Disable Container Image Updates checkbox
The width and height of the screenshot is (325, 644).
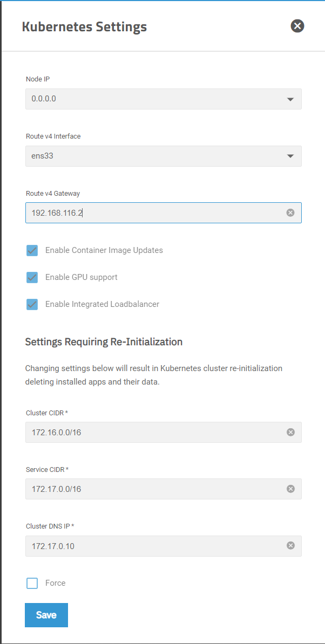(x=32, y=251)
